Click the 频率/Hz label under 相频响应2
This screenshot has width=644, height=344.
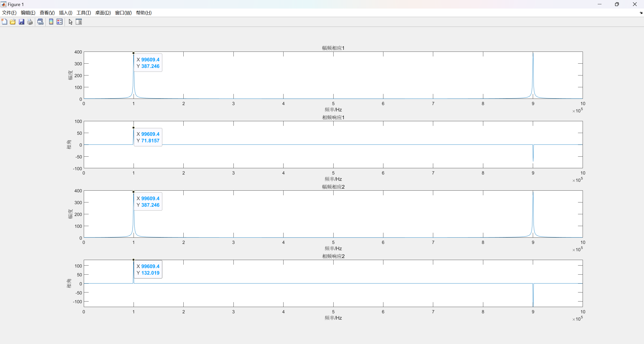(x=333, y=318)
